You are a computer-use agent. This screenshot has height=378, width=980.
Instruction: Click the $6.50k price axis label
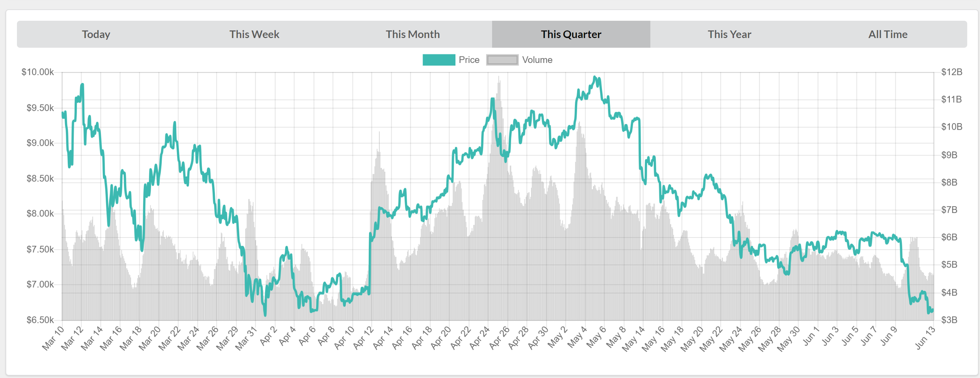coord(40,320)
